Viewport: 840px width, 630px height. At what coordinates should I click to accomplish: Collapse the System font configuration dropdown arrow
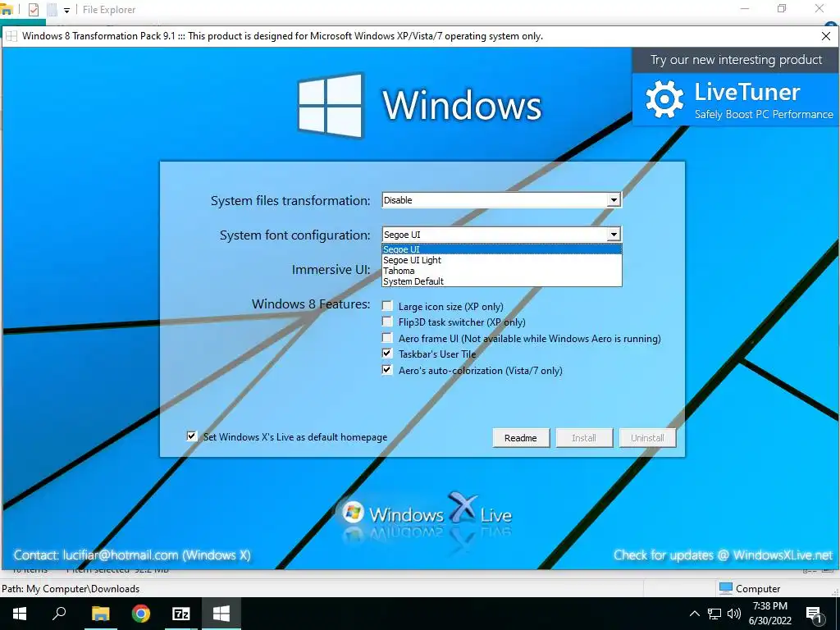pos(614,234)
